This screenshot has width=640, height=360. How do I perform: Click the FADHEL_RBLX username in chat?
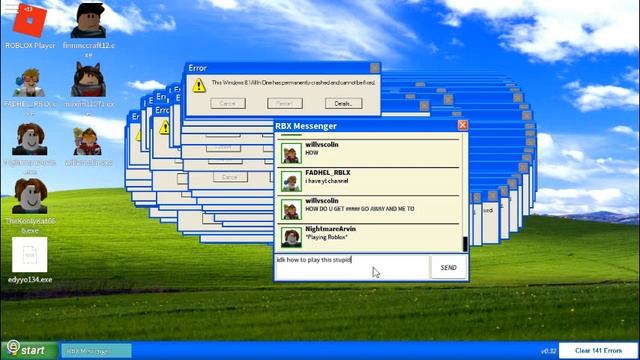[328, 173]
